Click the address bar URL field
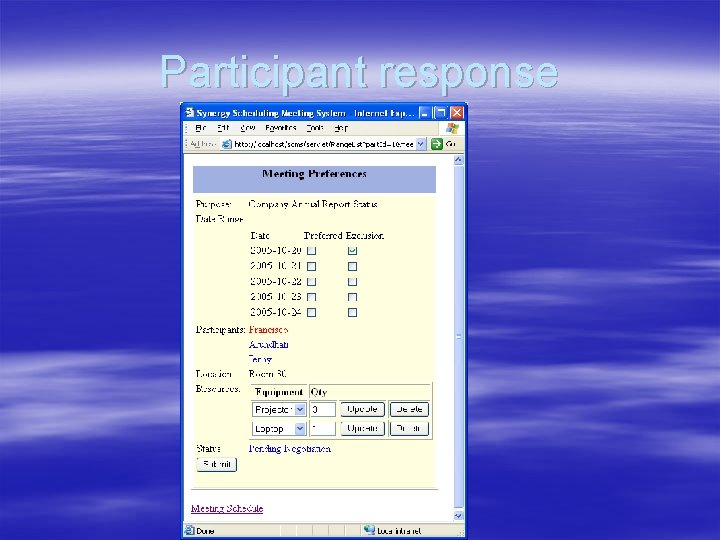The width and height of the screenshot is (720, 540). pos(324,144)
